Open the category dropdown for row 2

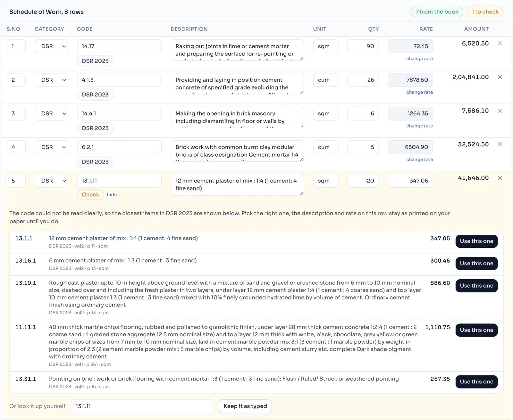[51, 80]
